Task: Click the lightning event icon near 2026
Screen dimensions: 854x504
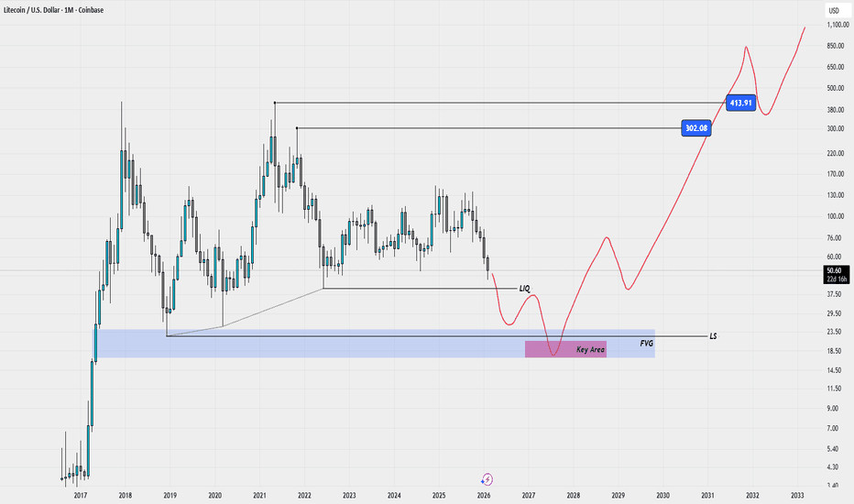Action: click(x=487, y=478)
